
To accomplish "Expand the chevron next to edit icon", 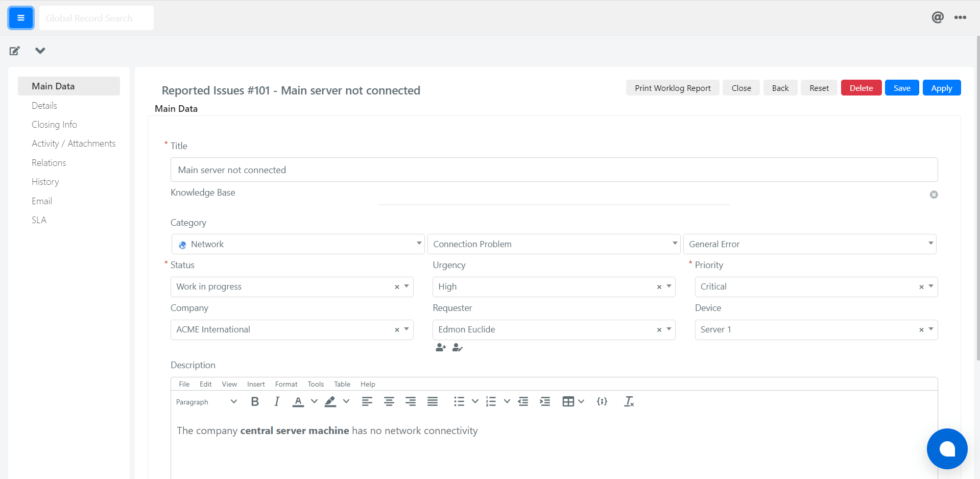I will pos(40,51).
